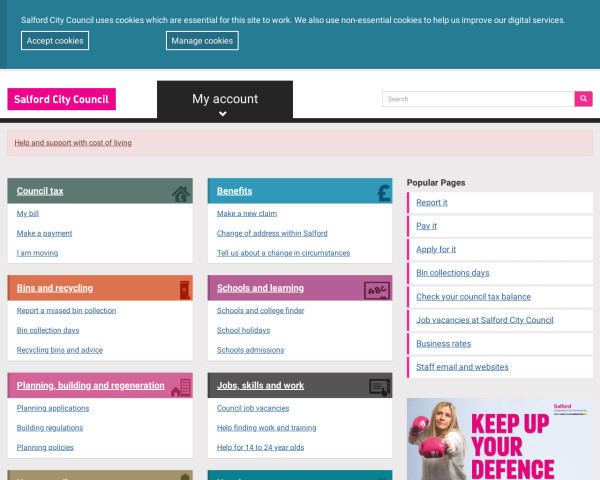Open the My bill link
The width and height of the screenshot is (600, 480).
(28, 214)
